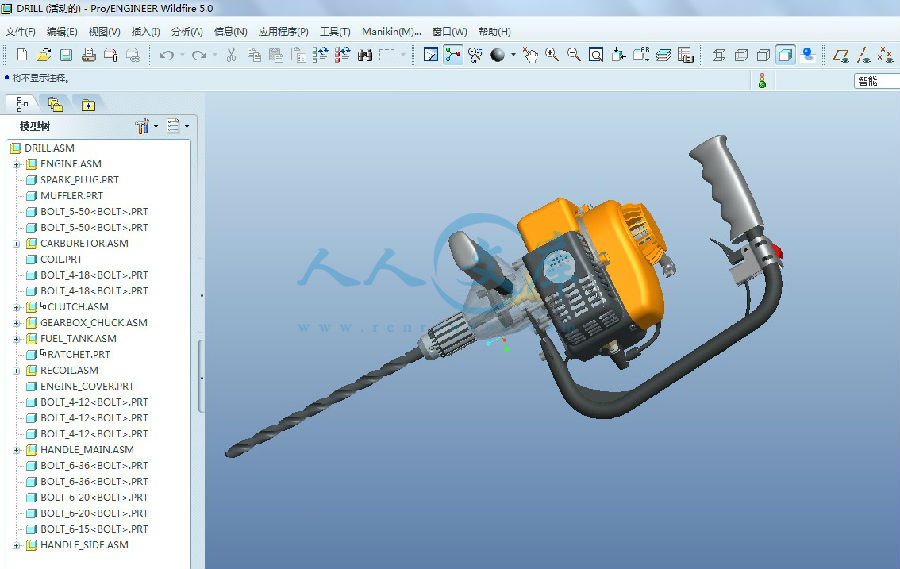Click the Print icon

88,55
